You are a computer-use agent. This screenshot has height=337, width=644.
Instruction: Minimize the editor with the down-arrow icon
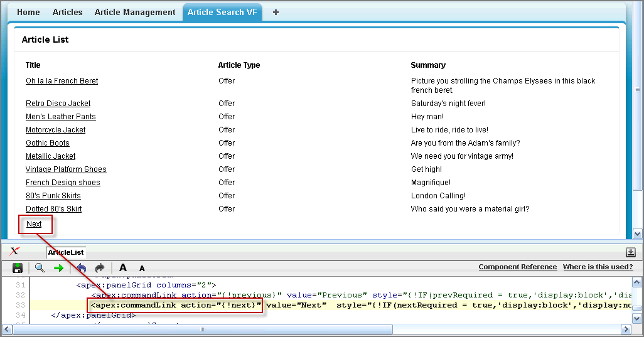point(631,252)
